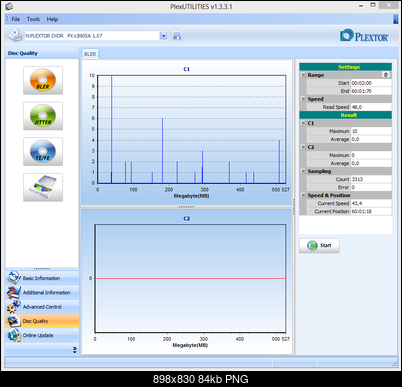Screen dimensions: 402x387
Task: Click the vertical splitter beside Settings panel
Action: pos(294,207)
